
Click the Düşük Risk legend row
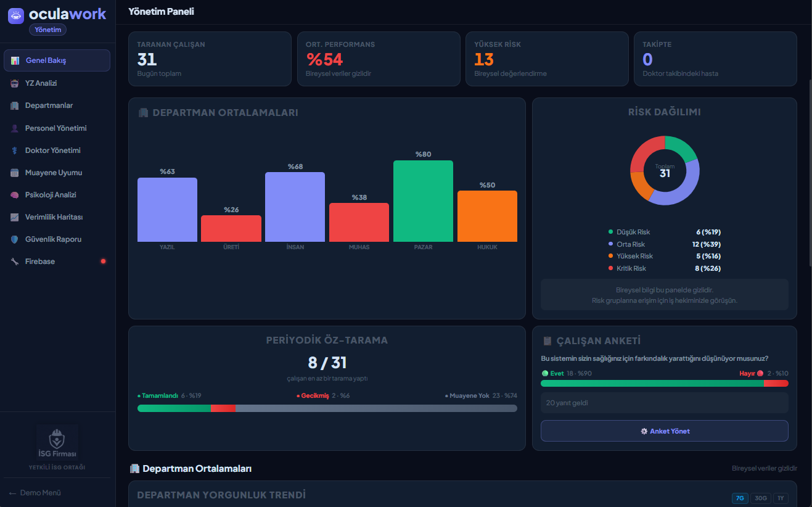pyautogui.click(x=665, y=232)
